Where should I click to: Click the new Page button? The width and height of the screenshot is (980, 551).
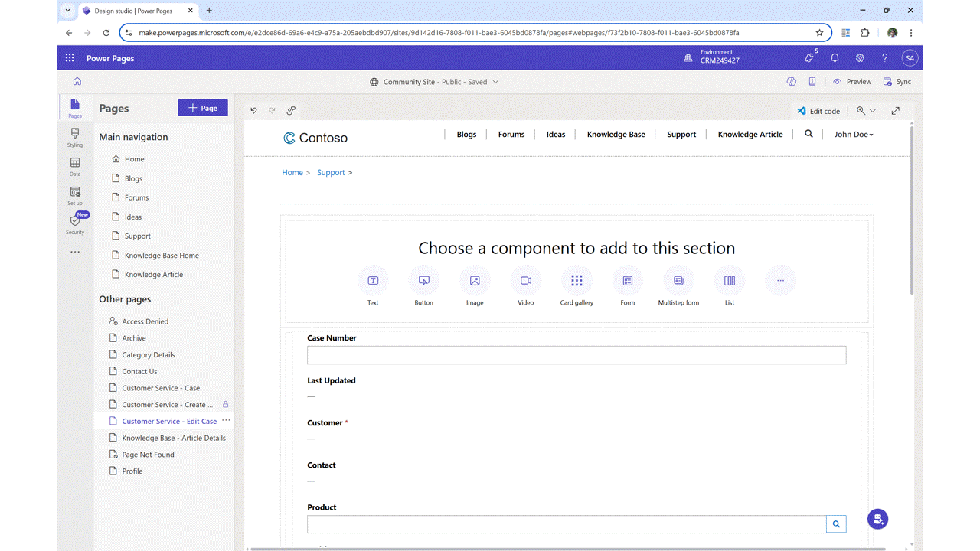[x=203, y=109]
